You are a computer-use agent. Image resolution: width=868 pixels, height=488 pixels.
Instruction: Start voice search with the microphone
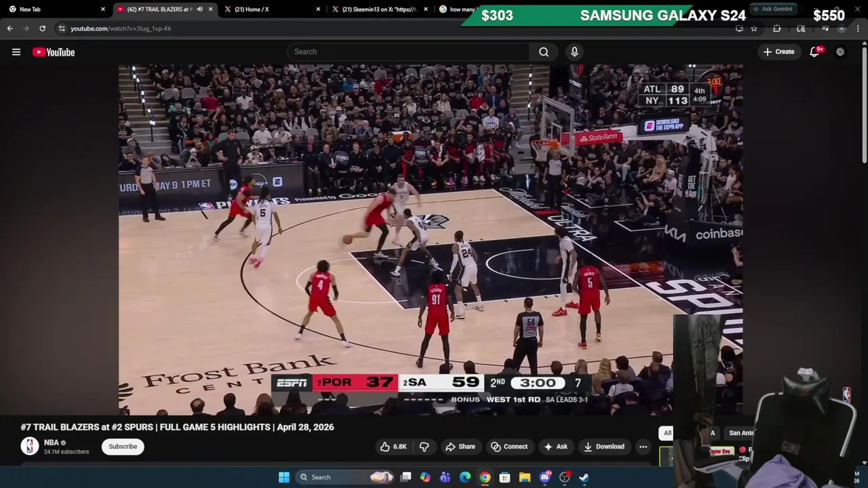point(574,52)
